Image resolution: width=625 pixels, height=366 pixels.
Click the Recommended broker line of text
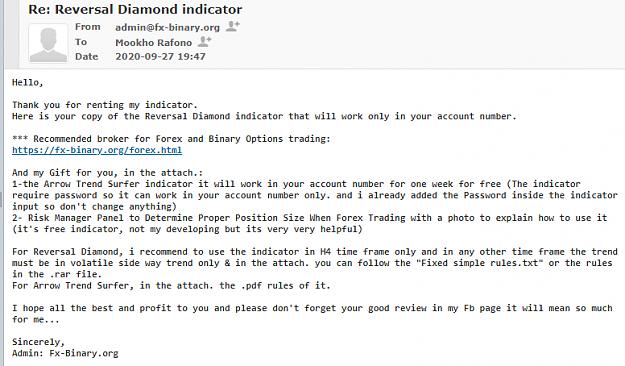171,139
